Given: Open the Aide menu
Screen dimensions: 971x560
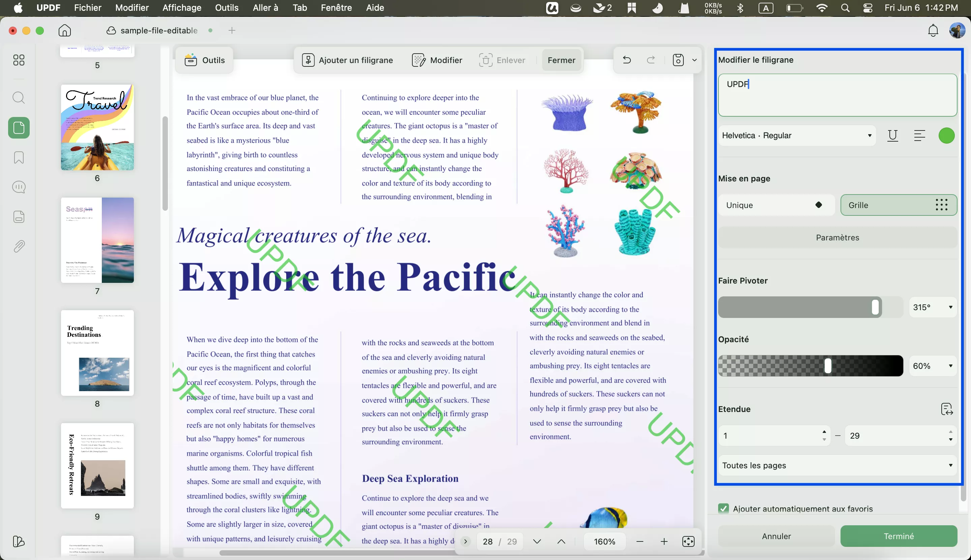Looking at the screenshot, I should tap(375, 8).
